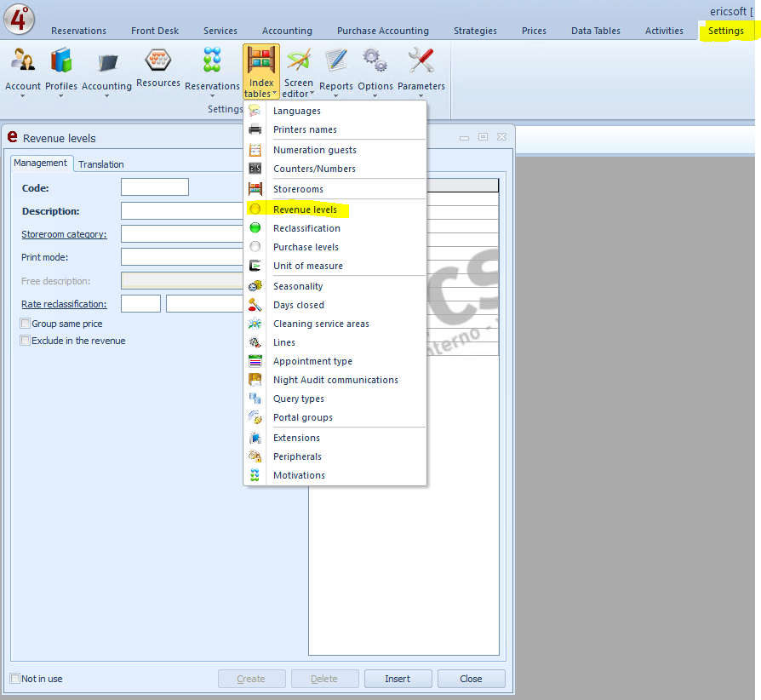Open the Settings ribbon tab
The height and width of the screenshot is (700, 761).
pyautogui.click(x=725, y=31)
